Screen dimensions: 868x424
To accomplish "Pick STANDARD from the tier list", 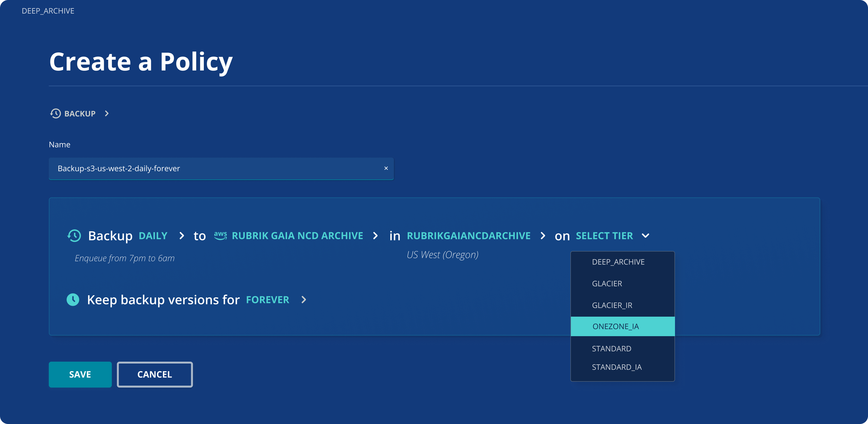I will [x=622, y=349].
